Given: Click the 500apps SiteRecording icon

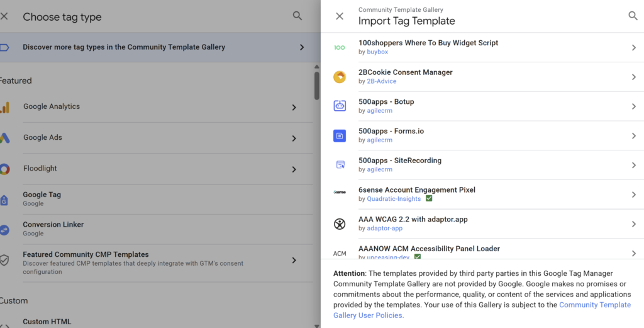Looking at the screenshot, I should point(340,165).
